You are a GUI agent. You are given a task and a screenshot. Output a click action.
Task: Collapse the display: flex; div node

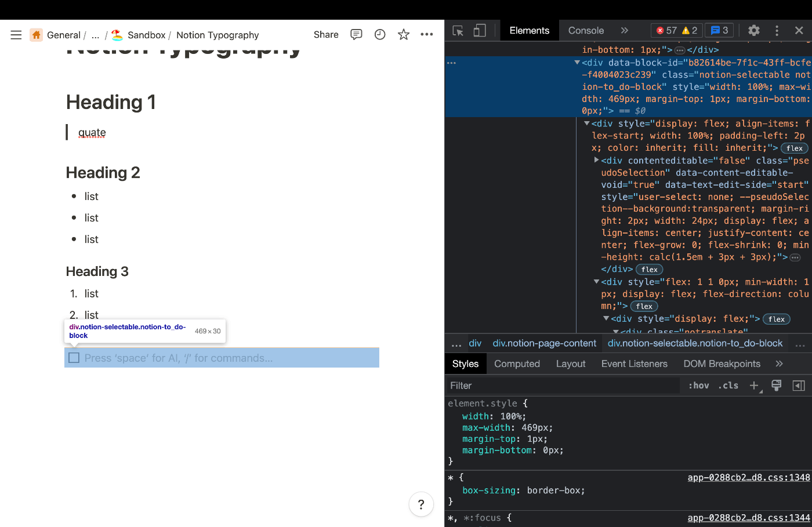click(606, 318)
